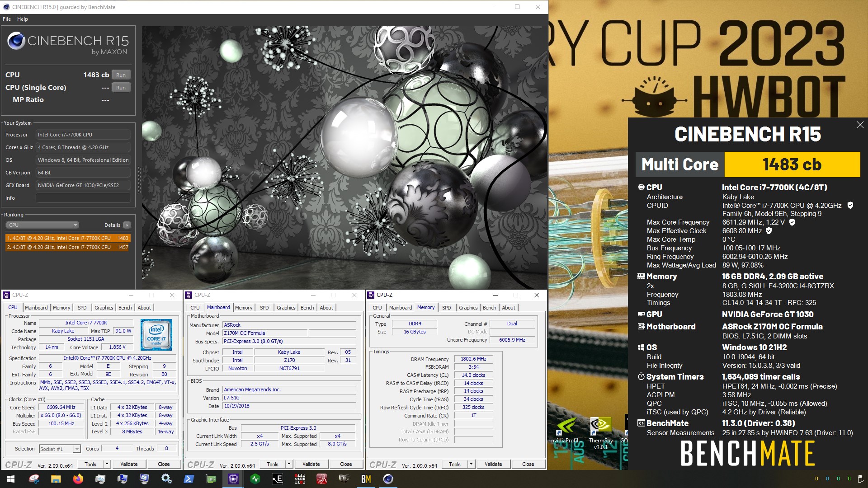This screenshot has width=868, height=488.
Task: Click the Tools button in CPU-Z memory window
Action: point(455,464)
